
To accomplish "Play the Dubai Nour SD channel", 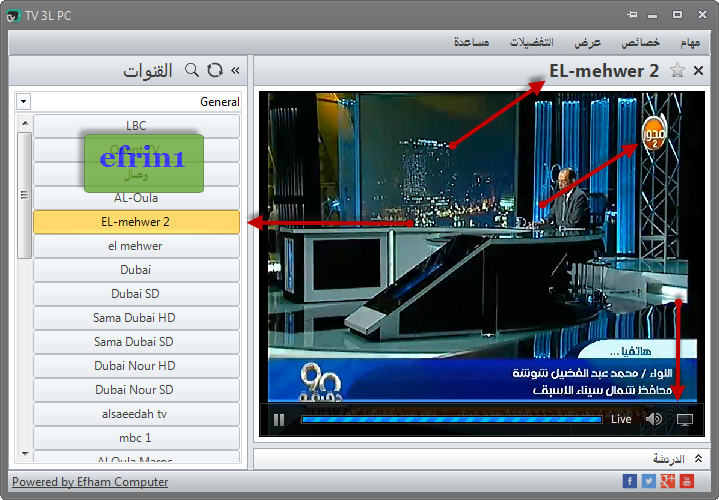I will pos(136,390).
